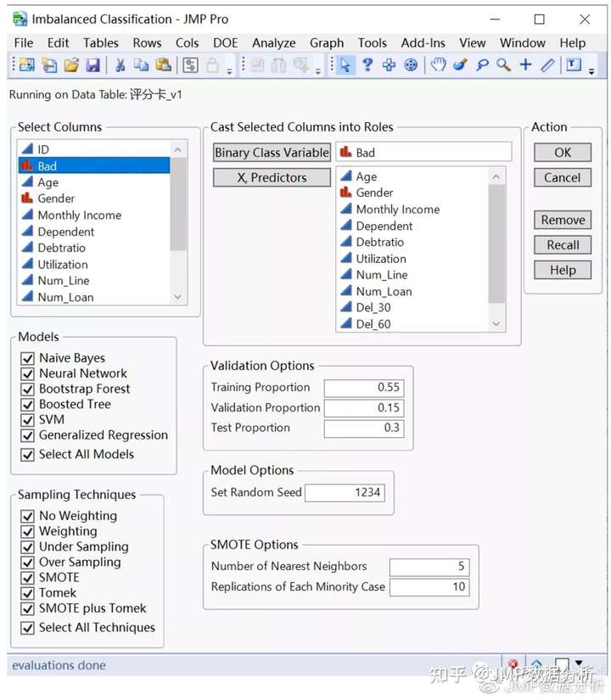Screen dimensions: 611x700
Task: Select the Grabber hand tool
Action: click(438, 65)
